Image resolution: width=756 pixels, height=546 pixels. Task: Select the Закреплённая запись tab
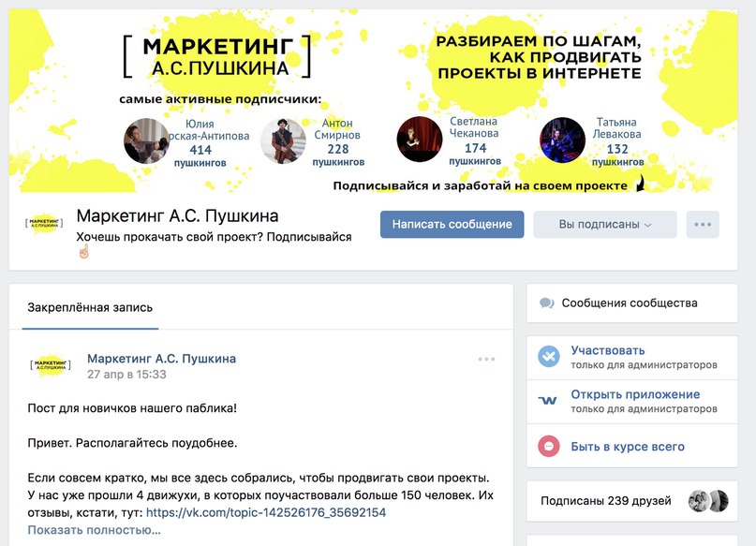pyautogui.click(x=90, y=307)
